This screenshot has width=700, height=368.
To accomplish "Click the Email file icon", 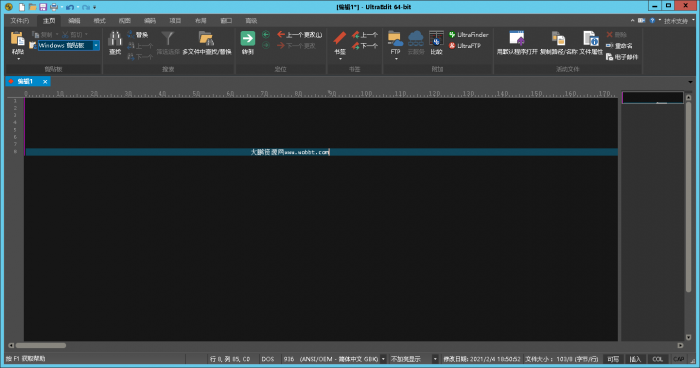I will [610, 57].
